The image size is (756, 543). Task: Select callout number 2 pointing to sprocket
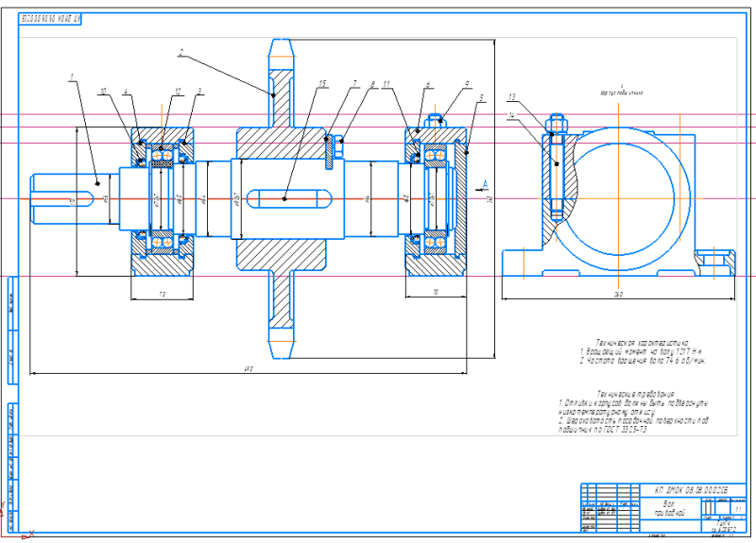coord(181,52)
